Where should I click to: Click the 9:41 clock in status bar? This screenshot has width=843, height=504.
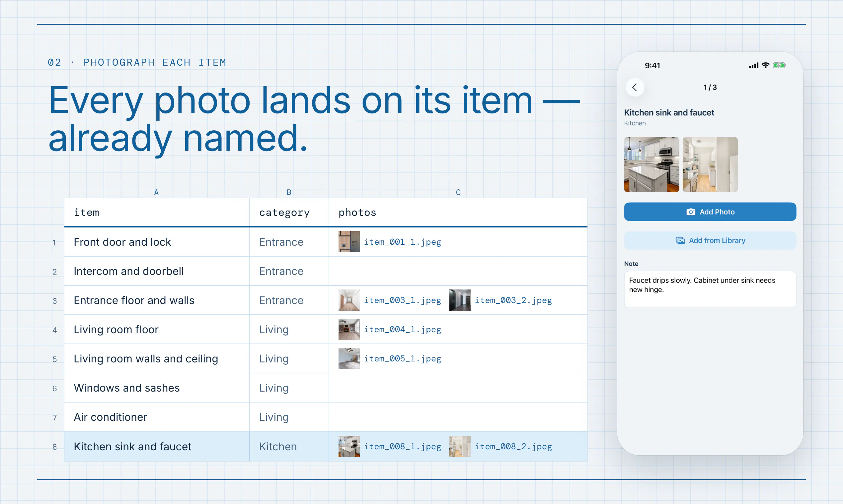tap(652, 66)
